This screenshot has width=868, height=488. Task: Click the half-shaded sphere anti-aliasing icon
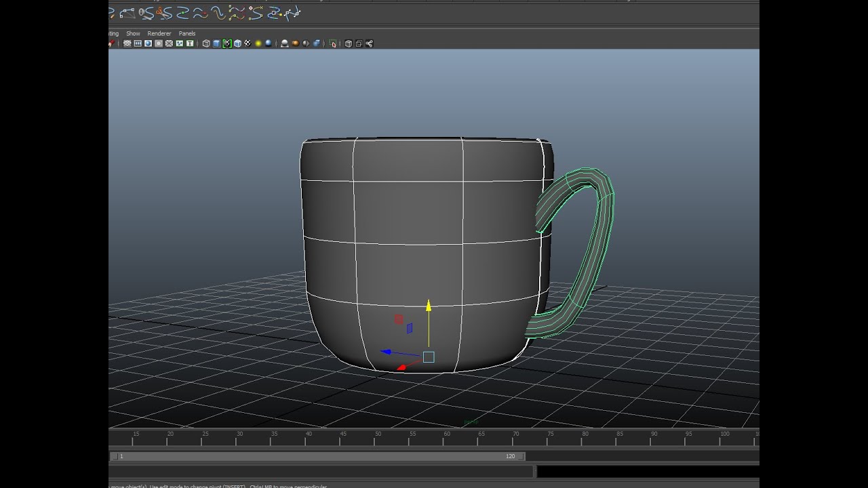point(306,43)
